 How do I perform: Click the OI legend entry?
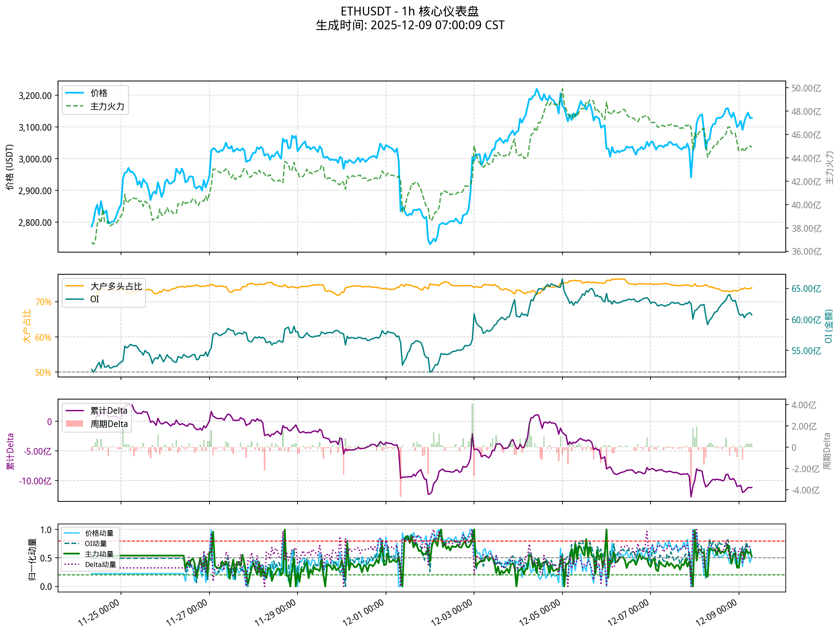coord(95,299)
